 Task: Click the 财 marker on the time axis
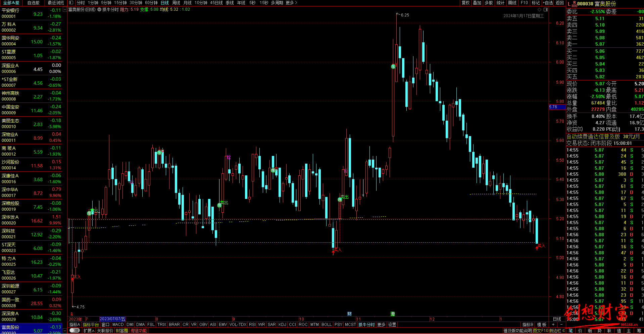click(x=349, y=314)
